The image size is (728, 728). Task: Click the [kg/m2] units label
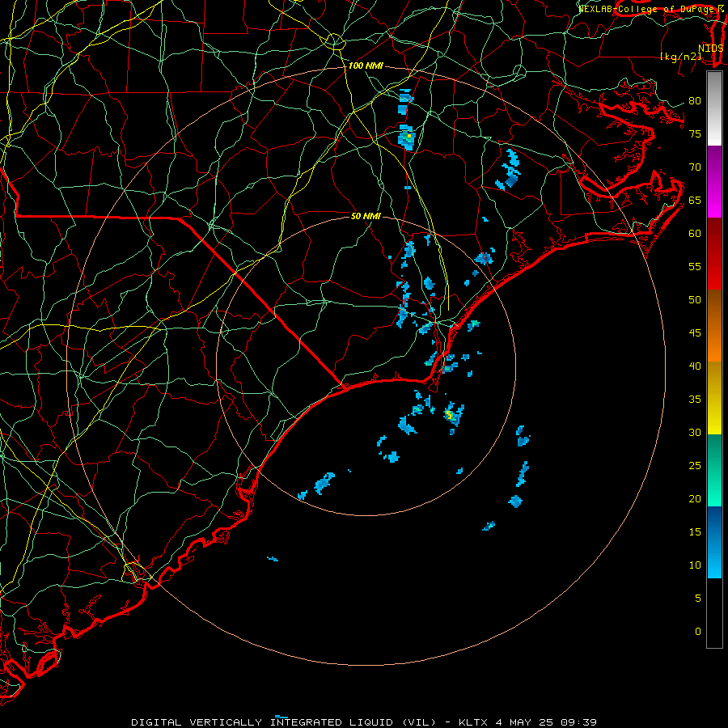[x=680, y=57]
